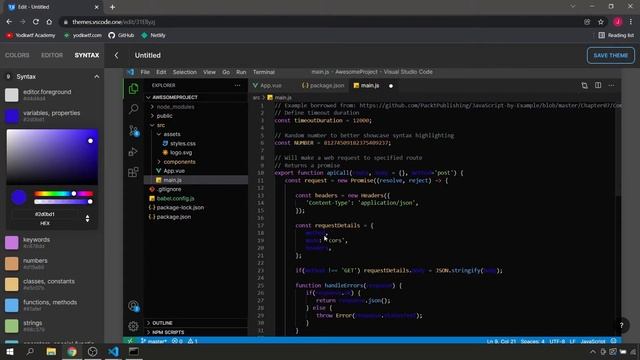The height and width of the screenshot is (360, 640).
Task: Open the Netlify bookmark
Action: point(153,36)
